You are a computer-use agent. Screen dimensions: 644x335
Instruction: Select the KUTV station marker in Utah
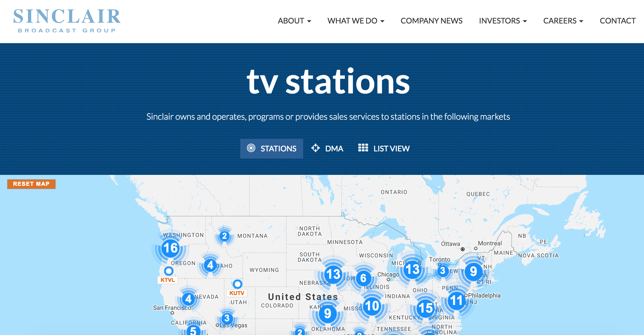237,284
